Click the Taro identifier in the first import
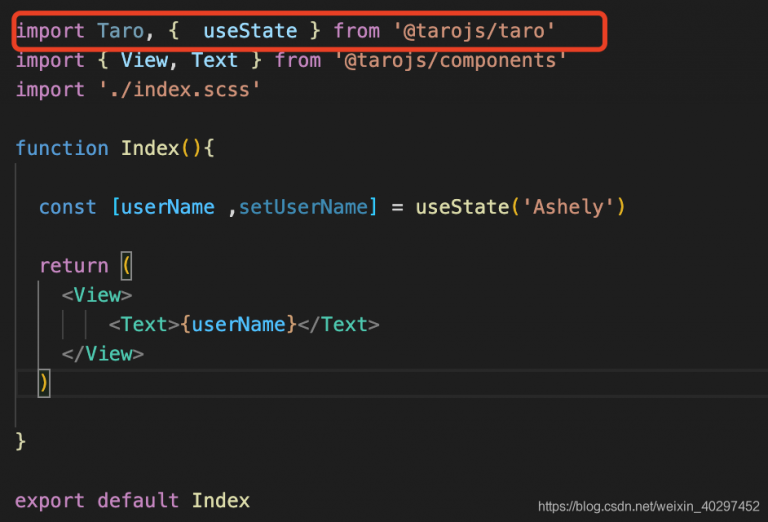This screenshot has height=522, width=768. pos(120,32)
